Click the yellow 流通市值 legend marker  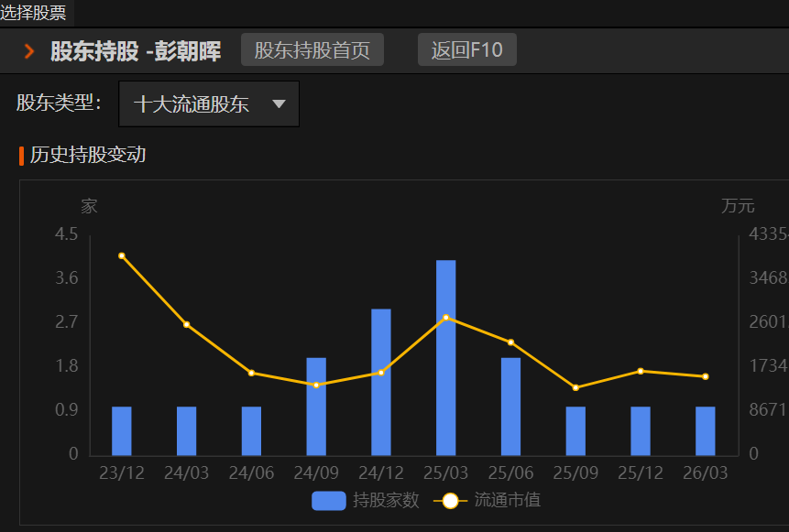click(450, 501)
